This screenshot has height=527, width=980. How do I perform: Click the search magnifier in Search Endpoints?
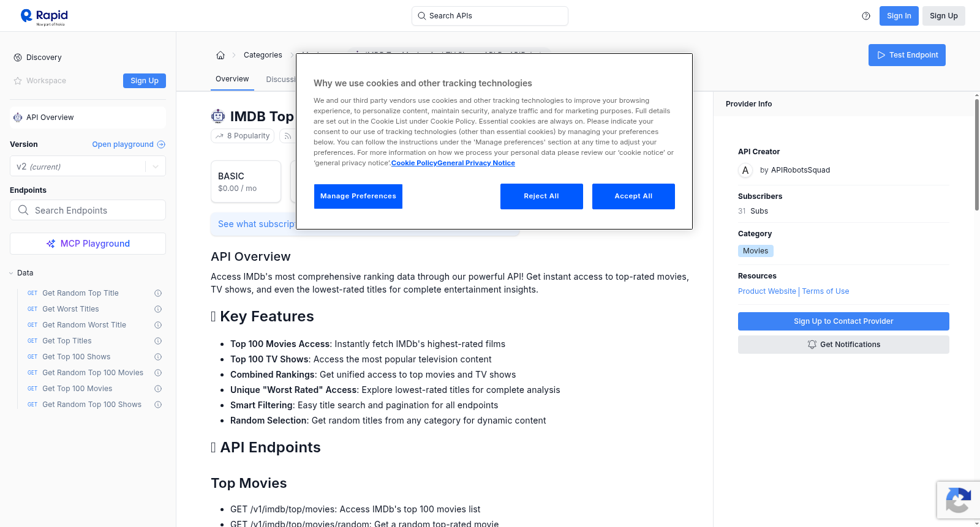coord(23,210)
